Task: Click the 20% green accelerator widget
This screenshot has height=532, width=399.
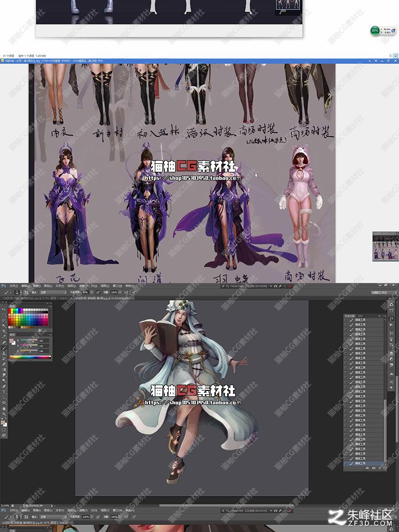Action: point(375,30)
